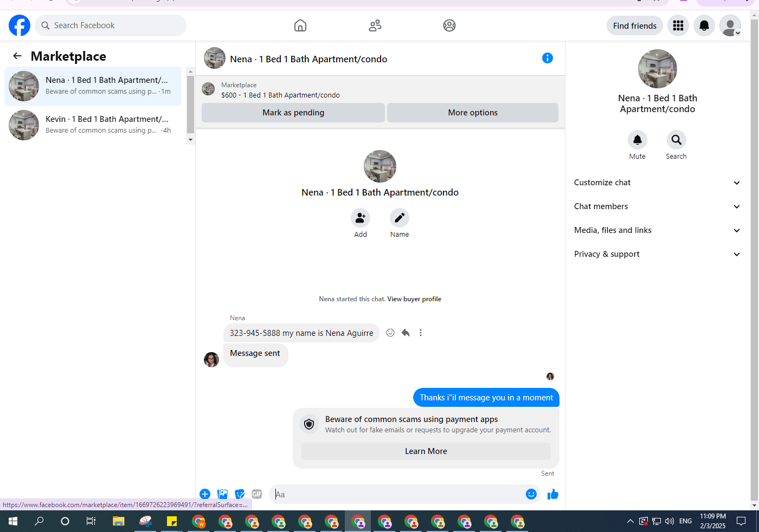Open the Snipping Tool from the taskbar
The width and height of the screenshot is (759, 532).
[x=145, y=521]
